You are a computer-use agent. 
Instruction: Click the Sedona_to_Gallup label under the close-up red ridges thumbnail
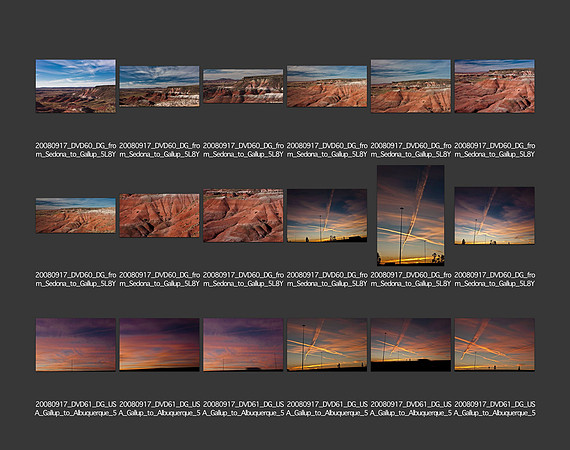159,279
